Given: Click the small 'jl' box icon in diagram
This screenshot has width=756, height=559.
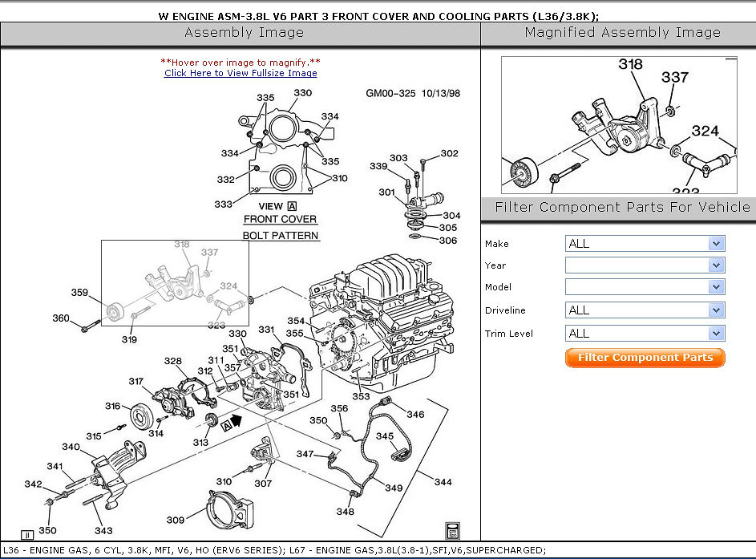Looking at the screenshot, I should 26,534.
